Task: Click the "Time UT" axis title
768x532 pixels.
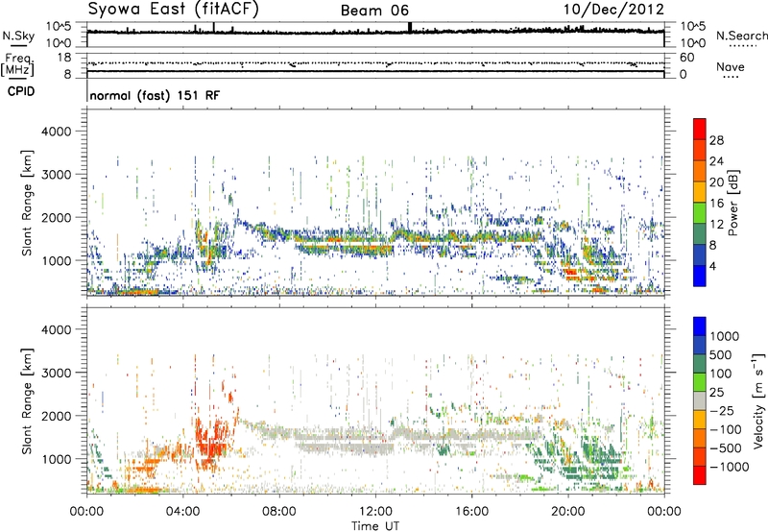Action: tap(375, 526)
